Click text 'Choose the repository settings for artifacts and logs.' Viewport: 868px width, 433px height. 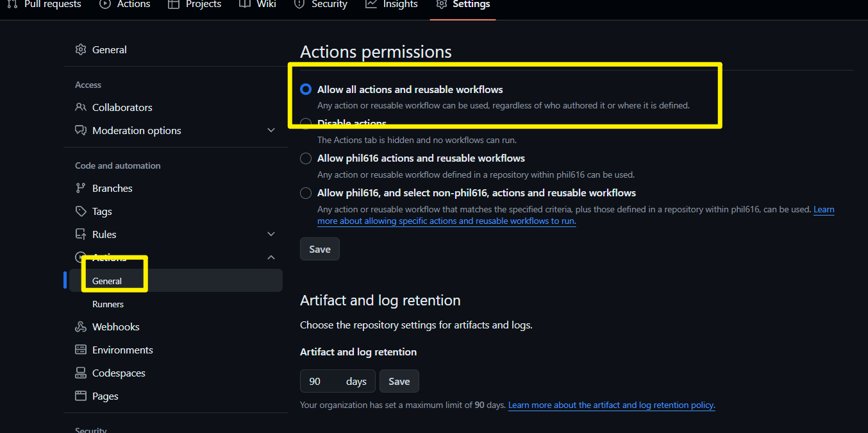click(416, 325)
